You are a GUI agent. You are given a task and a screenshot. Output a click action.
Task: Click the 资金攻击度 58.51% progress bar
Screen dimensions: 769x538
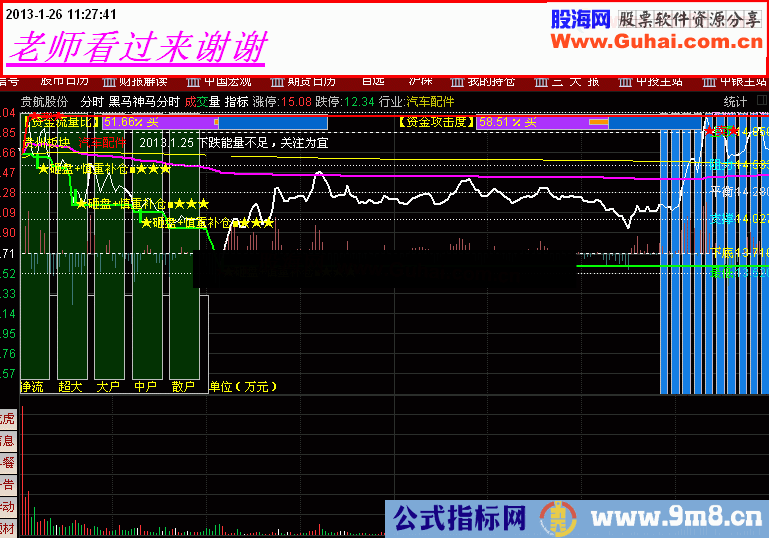click(x=589, y=122)
